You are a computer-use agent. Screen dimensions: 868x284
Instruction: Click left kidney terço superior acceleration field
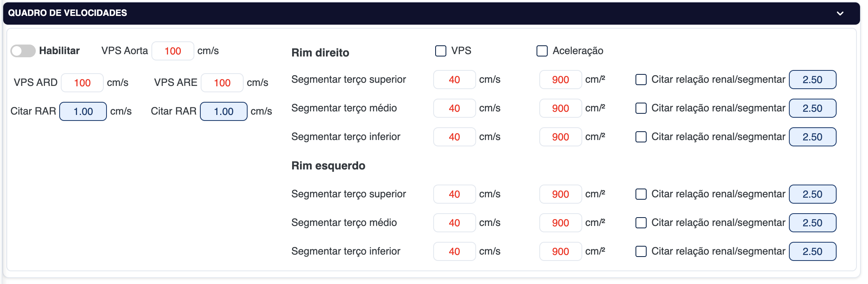(x=560, y=194)
